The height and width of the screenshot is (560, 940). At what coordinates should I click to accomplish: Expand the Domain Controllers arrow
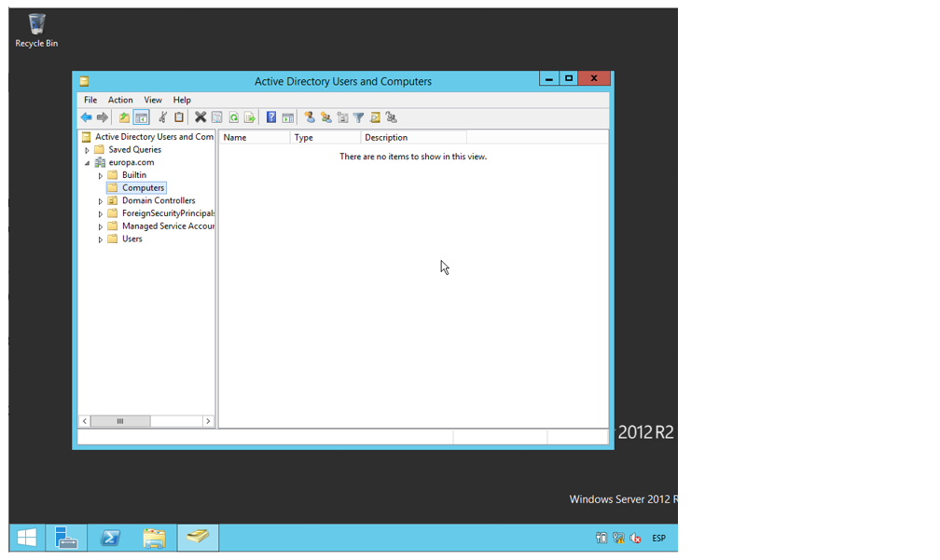(101, 201)
